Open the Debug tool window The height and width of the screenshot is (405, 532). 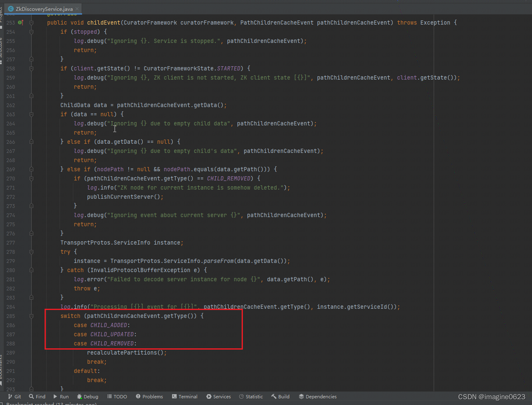click(x=87, y=397)
